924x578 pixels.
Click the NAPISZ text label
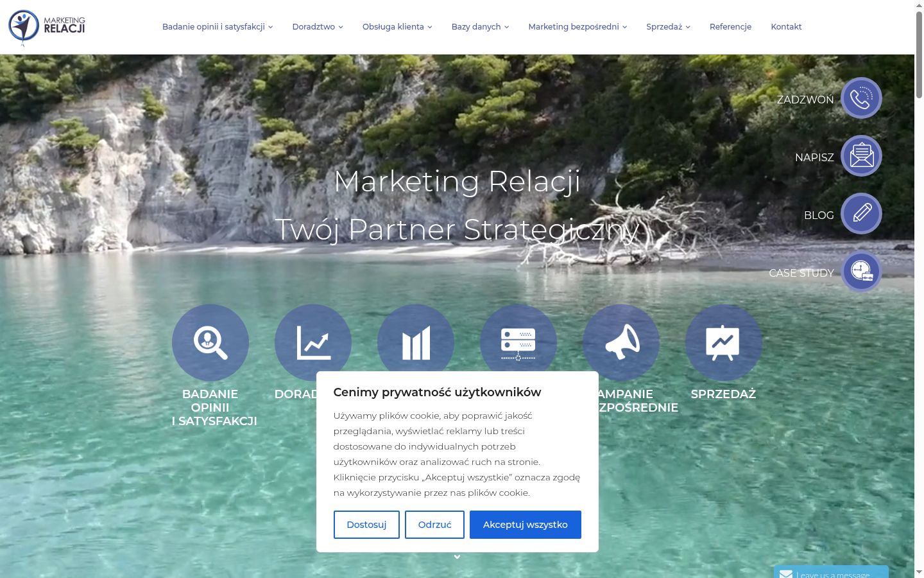pyautogui.click(x=814, y=157)
